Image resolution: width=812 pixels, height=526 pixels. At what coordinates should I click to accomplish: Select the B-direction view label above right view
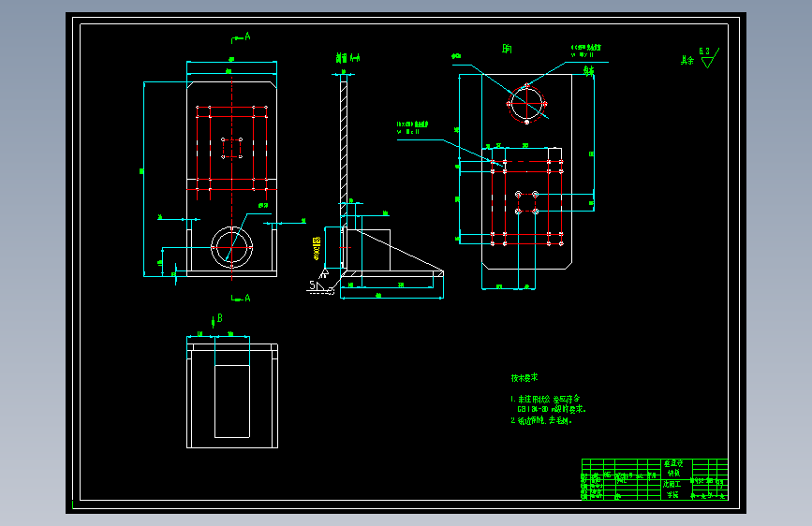[x=507, y=49]
